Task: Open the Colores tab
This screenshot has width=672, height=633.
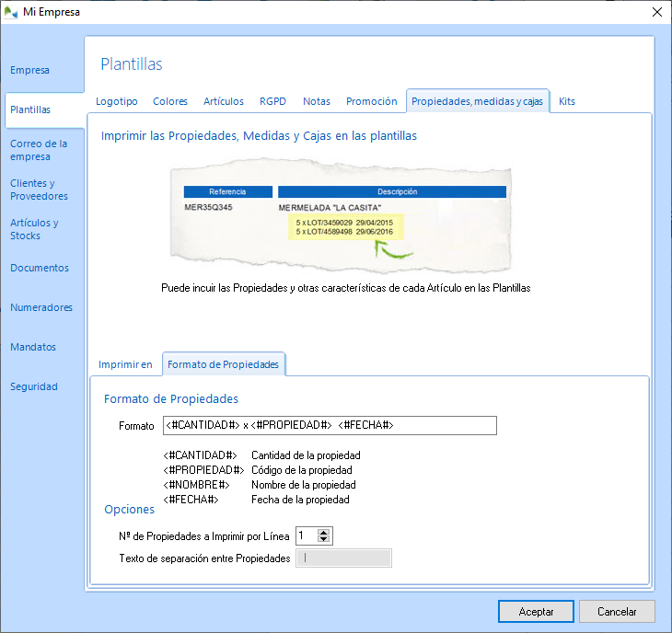Action: click(x=170, y=101)
